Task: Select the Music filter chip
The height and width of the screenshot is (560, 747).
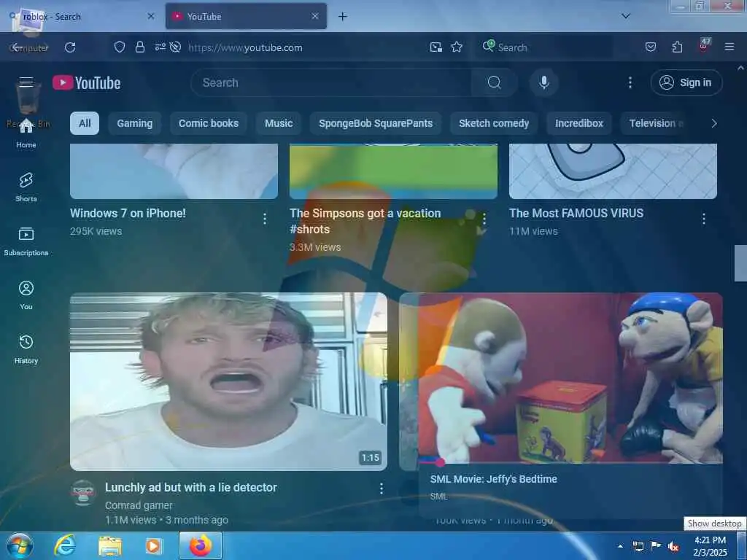Action: (x=279, y=123)
